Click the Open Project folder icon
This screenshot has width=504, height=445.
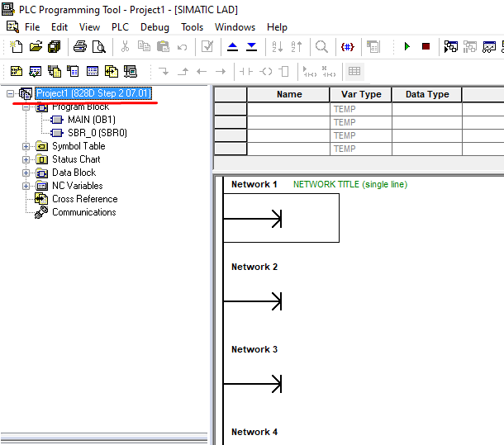[34, 47]
